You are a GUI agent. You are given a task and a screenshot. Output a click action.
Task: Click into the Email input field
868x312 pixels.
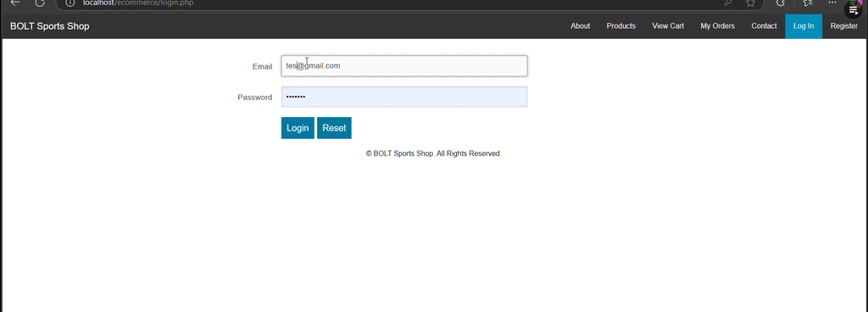(404, 66)
